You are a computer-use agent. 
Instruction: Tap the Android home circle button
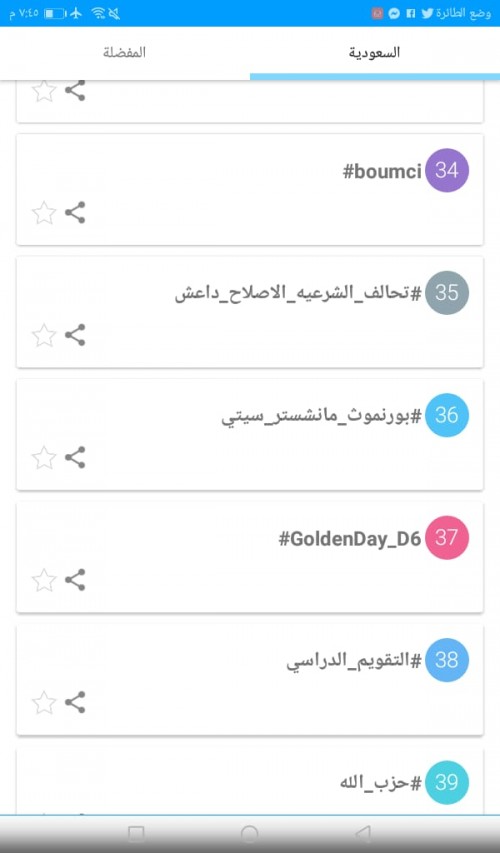click(250, 833)
